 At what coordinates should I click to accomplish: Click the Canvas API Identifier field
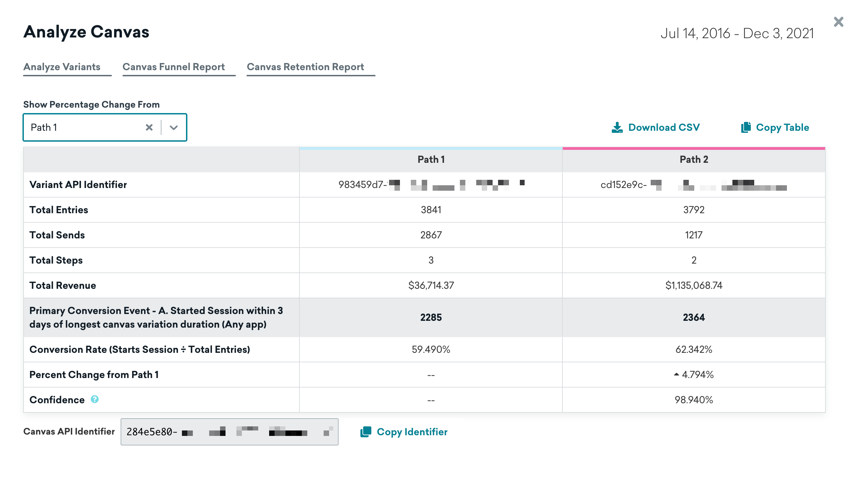tap(229, 432)
